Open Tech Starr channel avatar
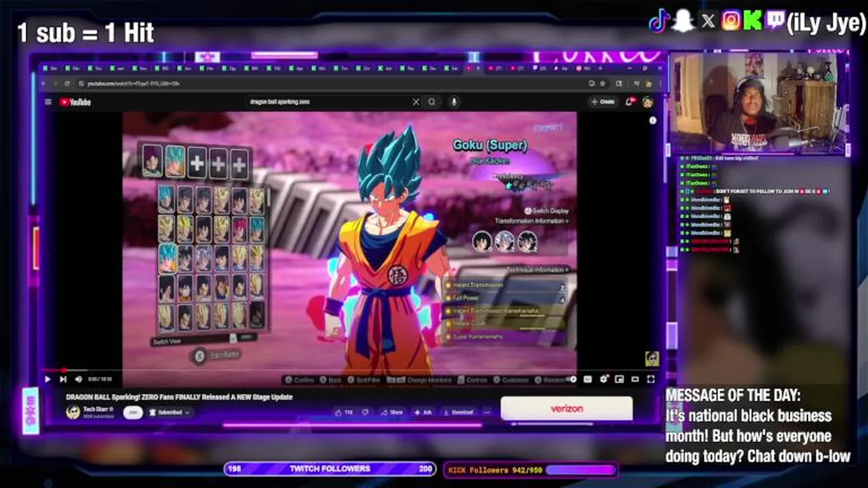The height and width of the screenshot is (488, 868). (73, 412)
